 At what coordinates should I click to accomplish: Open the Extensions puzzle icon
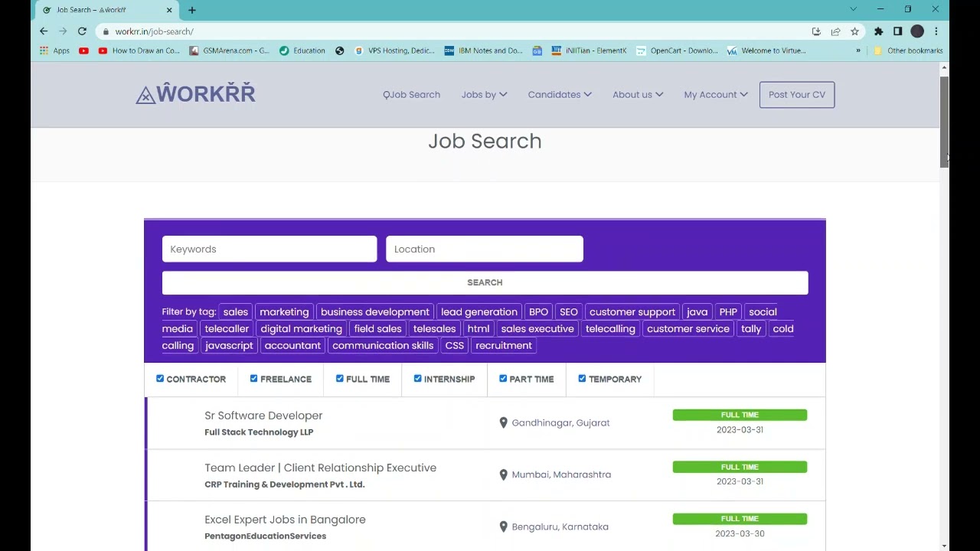[x=878, y=31]
